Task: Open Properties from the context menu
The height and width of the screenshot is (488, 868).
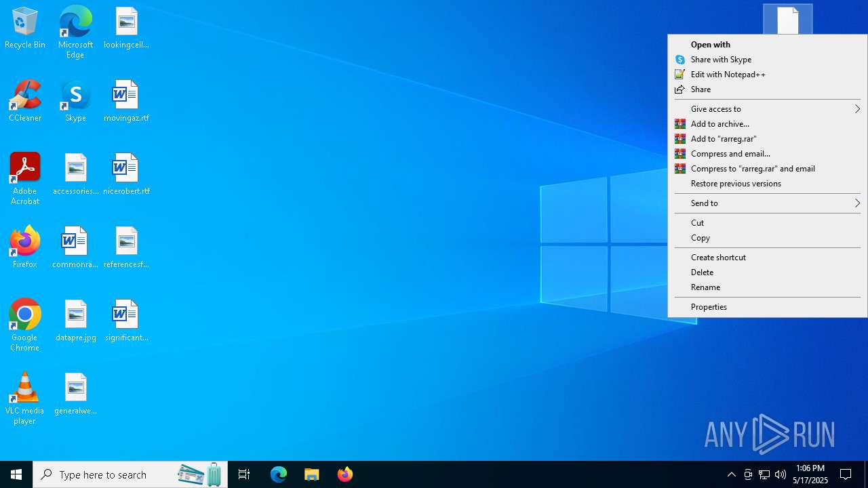Action: tap(768, 307)
